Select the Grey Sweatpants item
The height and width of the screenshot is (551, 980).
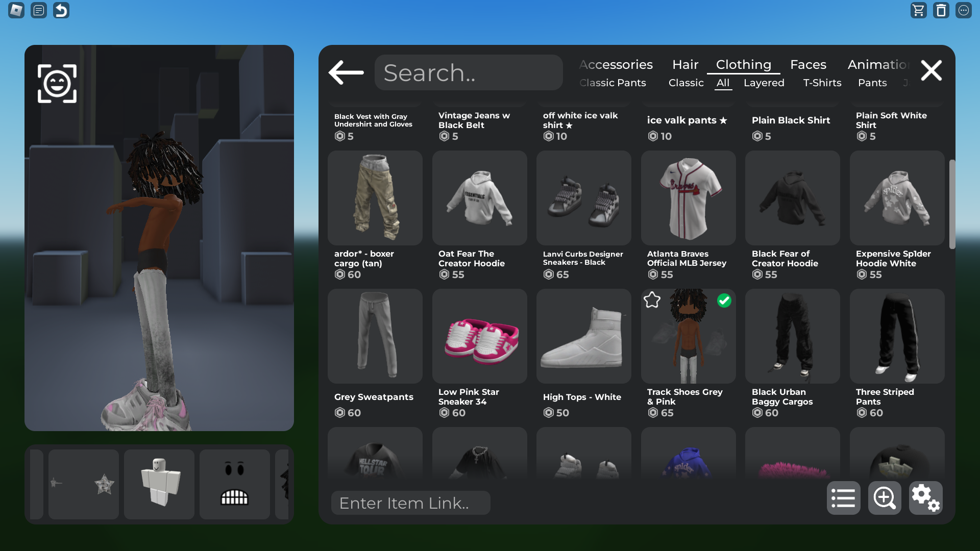(x=375, y=337)
